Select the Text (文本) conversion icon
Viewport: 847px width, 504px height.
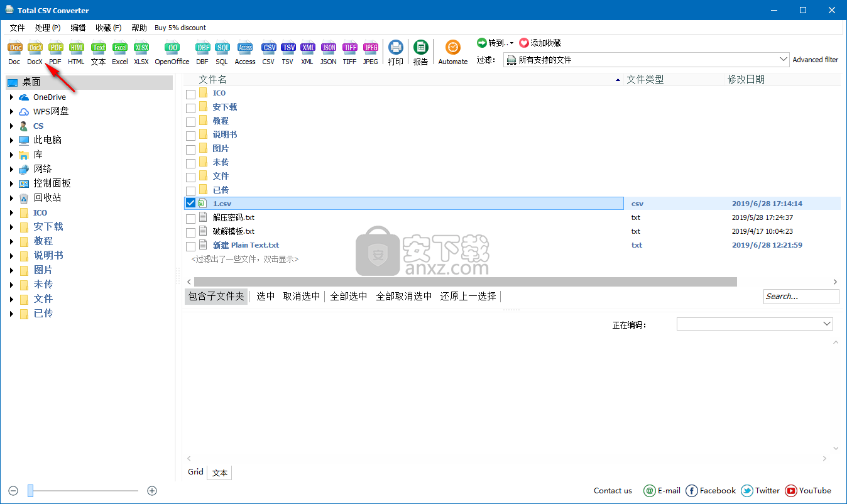pos(98,48)
